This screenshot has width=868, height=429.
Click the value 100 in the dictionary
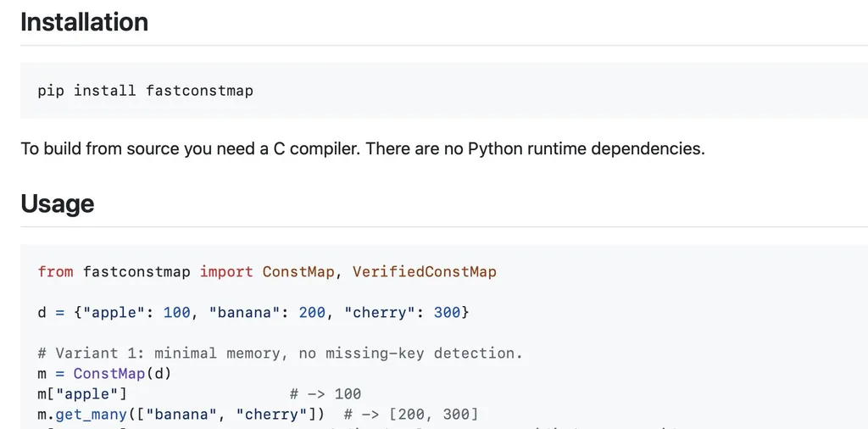tap(176, 313)
